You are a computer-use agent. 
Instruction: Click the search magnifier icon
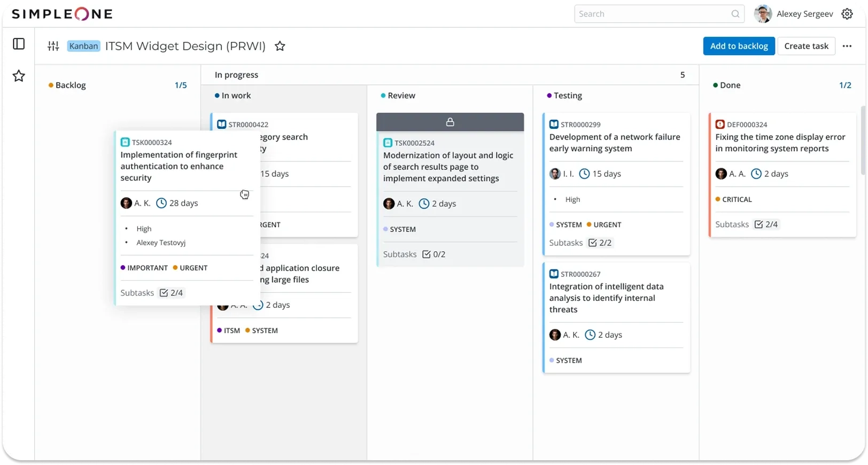tap(735, 14)
